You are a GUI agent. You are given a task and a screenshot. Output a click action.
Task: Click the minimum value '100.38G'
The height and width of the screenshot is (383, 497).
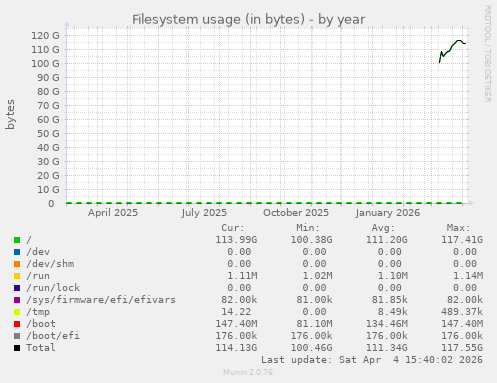point(311,240)
